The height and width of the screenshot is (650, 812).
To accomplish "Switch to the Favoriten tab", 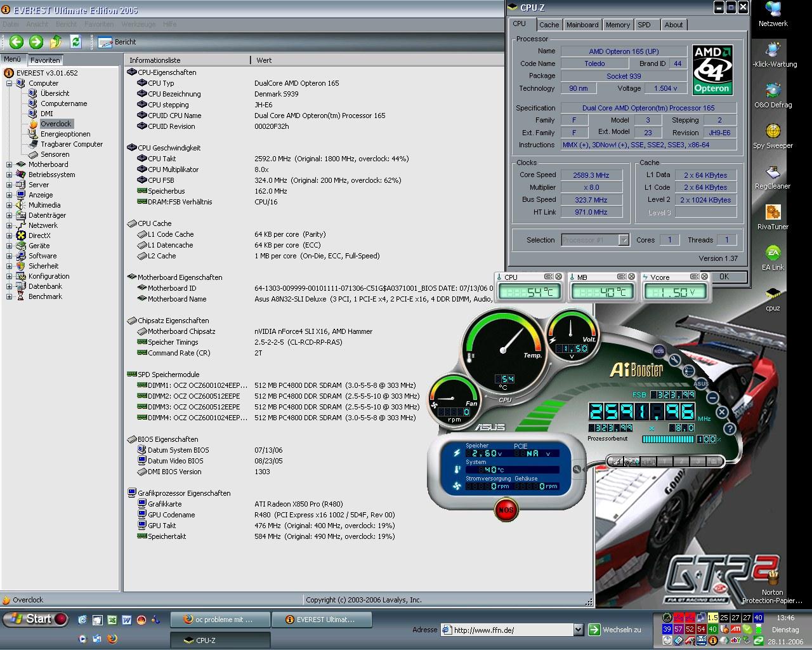I will coord(45,60).
